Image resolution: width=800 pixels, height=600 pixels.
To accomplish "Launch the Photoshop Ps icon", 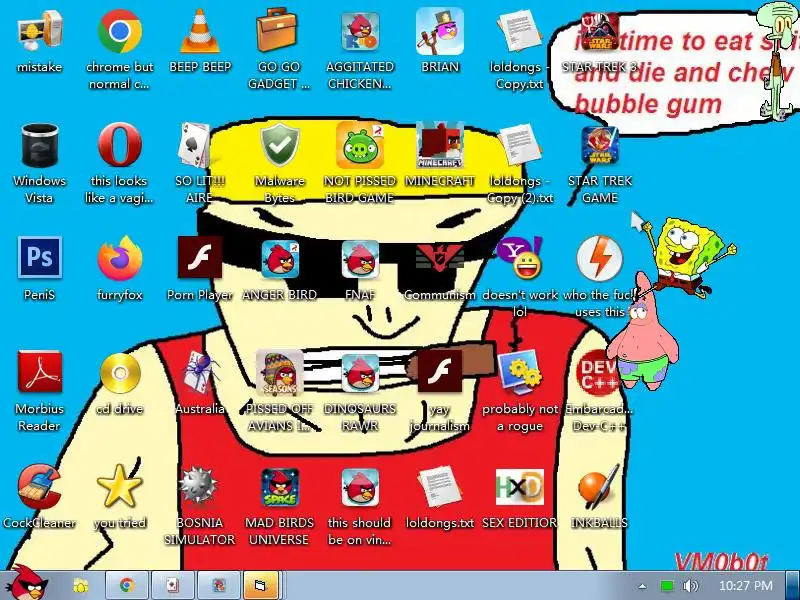I will point(40,257).
